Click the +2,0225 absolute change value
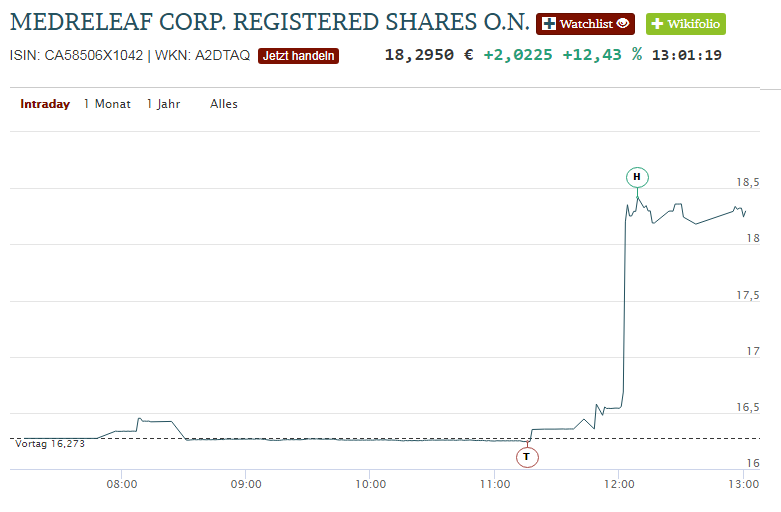The width and height of the screenshot is (781, 512). coord(518,55)
